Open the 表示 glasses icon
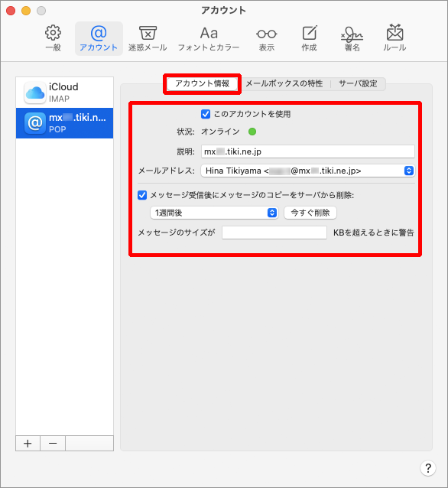 (x=267, y=34)
